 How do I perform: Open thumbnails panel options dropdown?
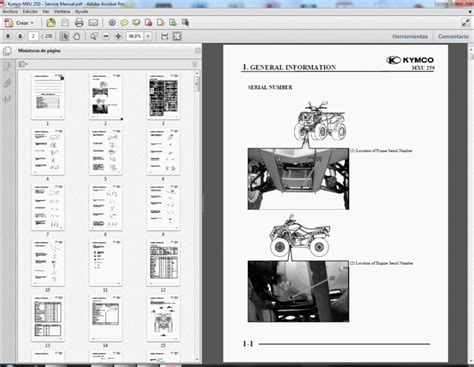tap(23, 64)
